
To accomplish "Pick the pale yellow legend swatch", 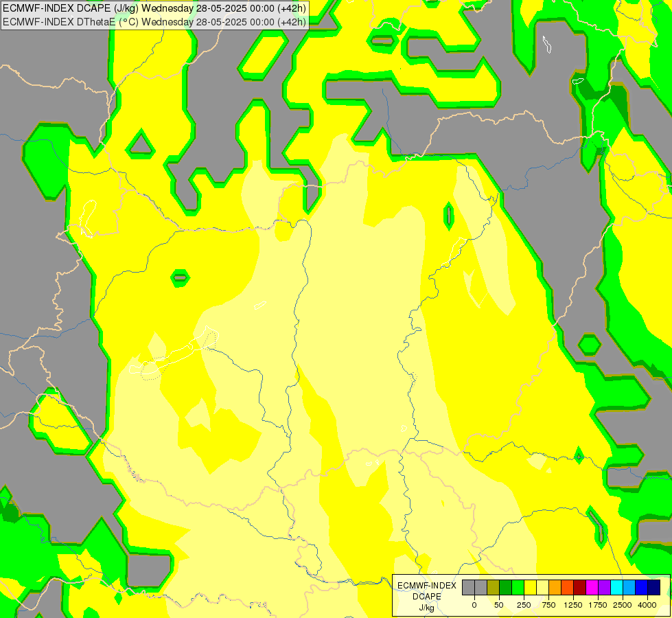I will (x=543, y=588).
